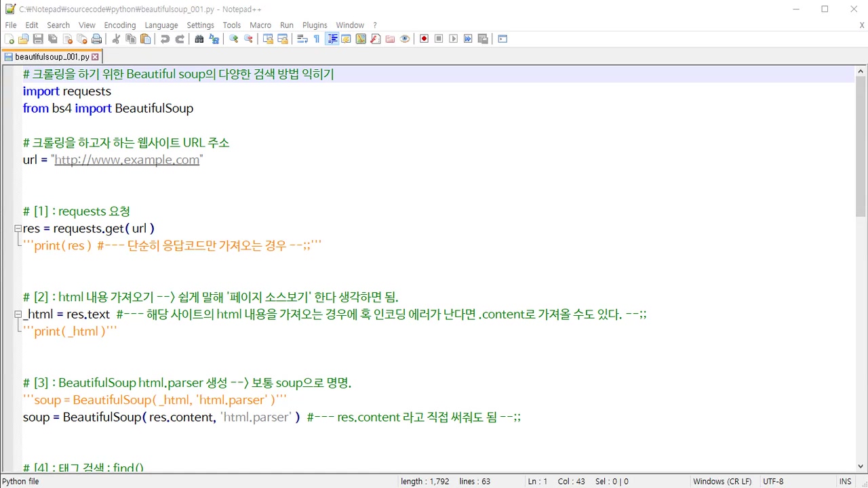Open the Encoding menu
The width and height of the screenshot is (868, 488).
120,25
